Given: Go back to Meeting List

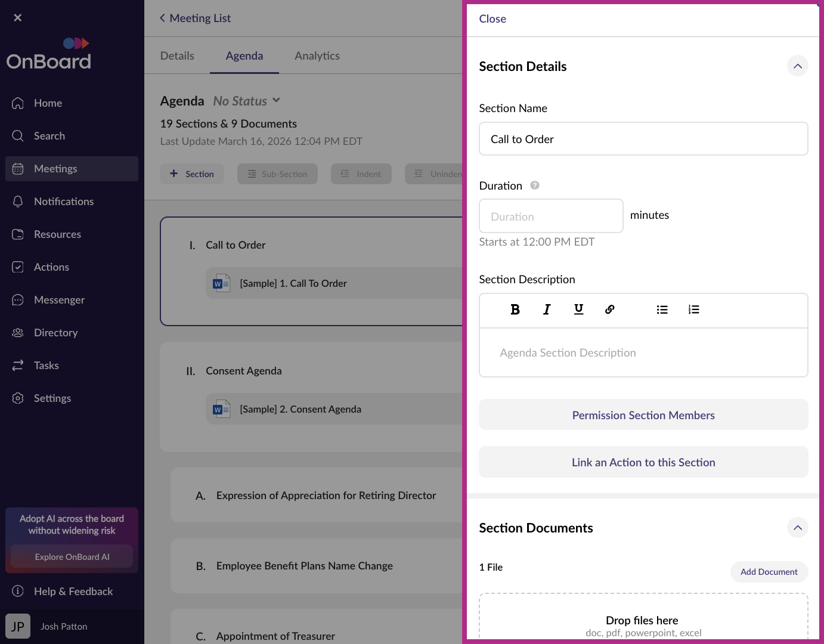Looking at the screenshot, I should (195, 18).
